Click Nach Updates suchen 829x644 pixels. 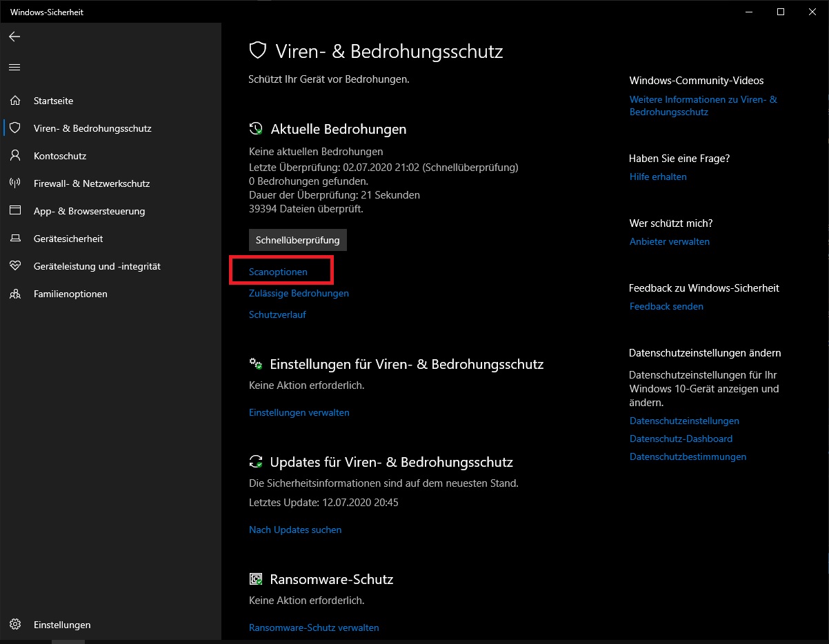pos(295,530)
